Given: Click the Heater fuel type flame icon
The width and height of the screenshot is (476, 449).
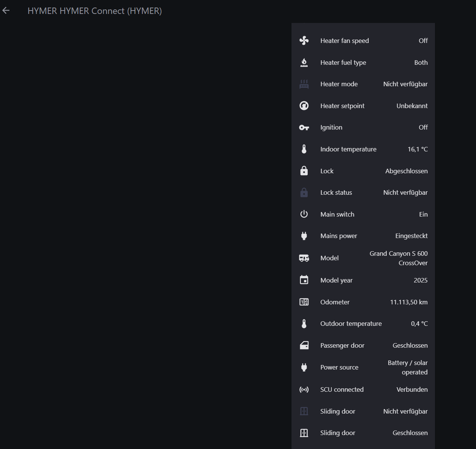Looking at the screenshot, I should pos(304,63).
